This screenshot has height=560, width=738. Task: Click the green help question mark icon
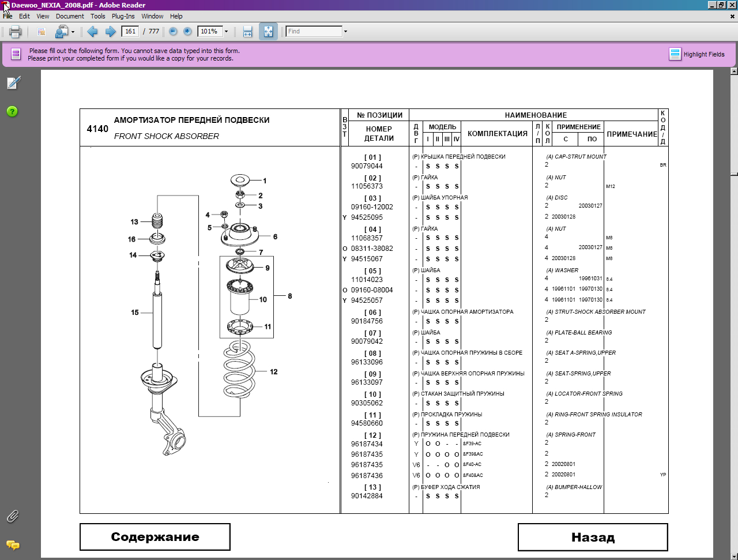click(x=13, y=111)
